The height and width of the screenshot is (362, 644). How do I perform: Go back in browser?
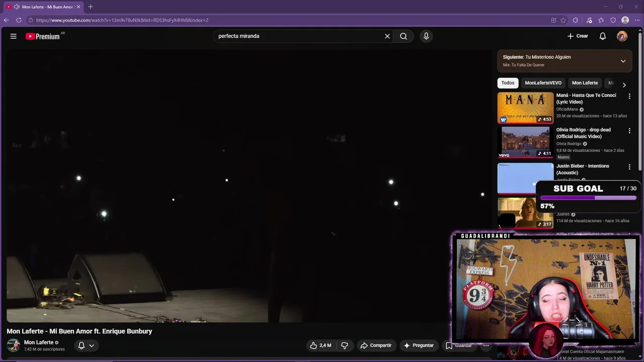[x=7, y=20]
